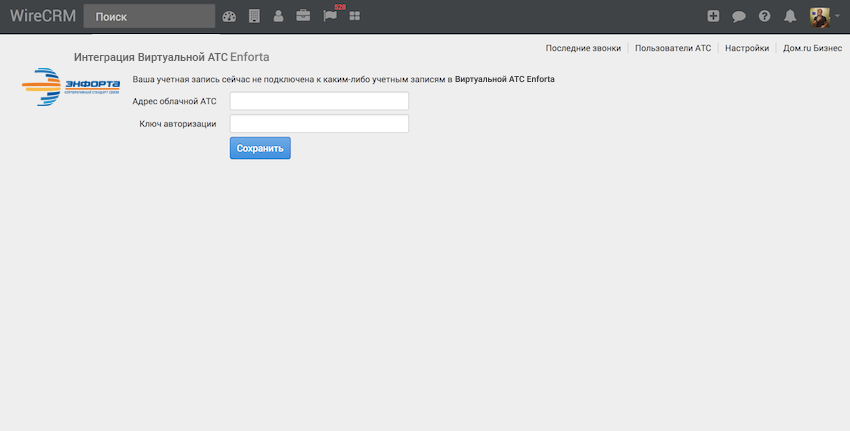Screen dimensions: 850x431
Task: Click the Интеграция Виртуальной АТС Enforta heading
Action: tap(171, 57)
